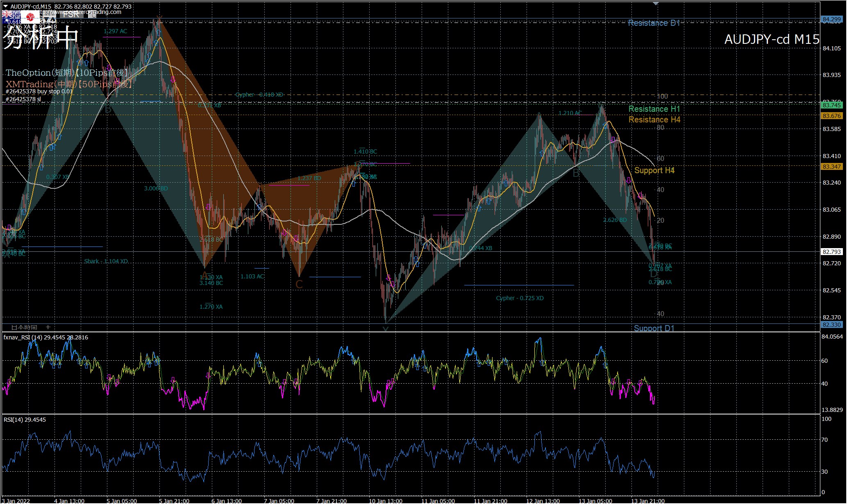Click the 日本時間 label button
This screenshot has width=847, height=504.
pyautogui.click(x=24, y=327)
